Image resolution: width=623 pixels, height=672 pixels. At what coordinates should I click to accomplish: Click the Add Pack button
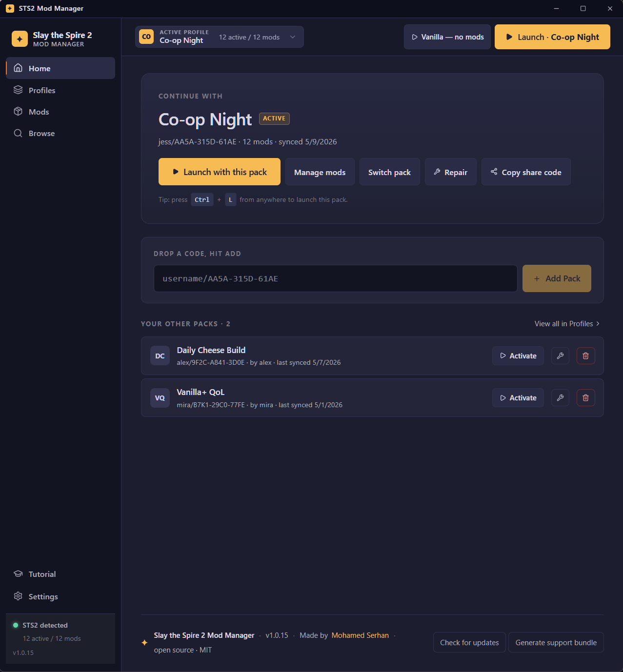coord(557,278)
